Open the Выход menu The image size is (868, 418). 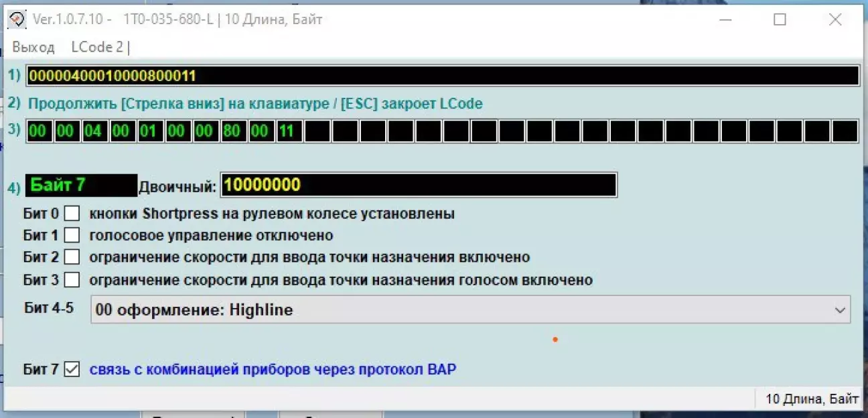click(33, 48)
